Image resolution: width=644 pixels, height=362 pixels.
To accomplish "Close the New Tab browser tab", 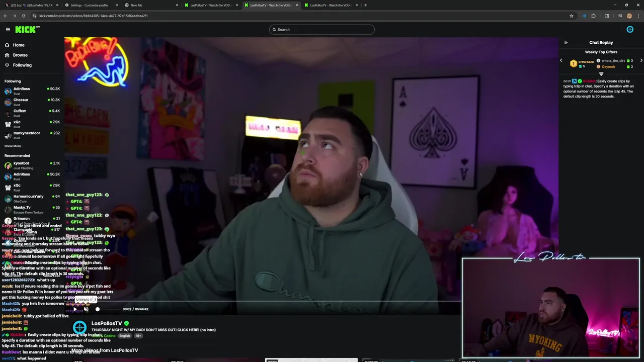I will 177,5.
